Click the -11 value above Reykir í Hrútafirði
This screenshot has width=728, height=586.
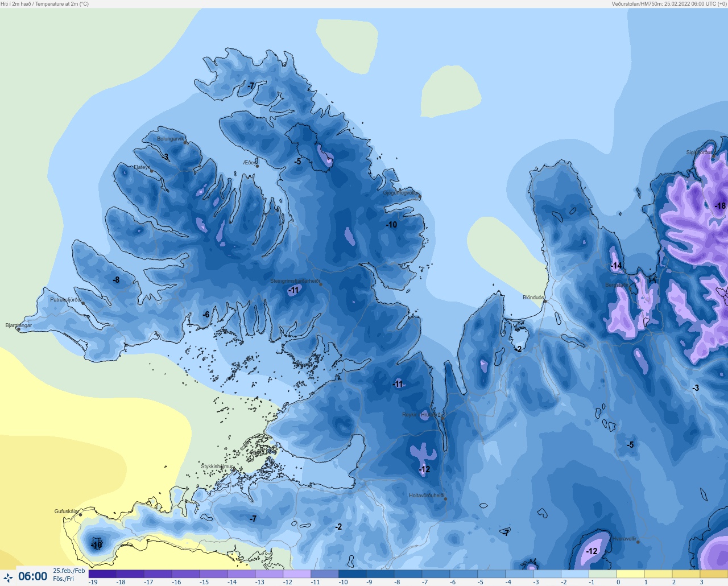(398, 384)
